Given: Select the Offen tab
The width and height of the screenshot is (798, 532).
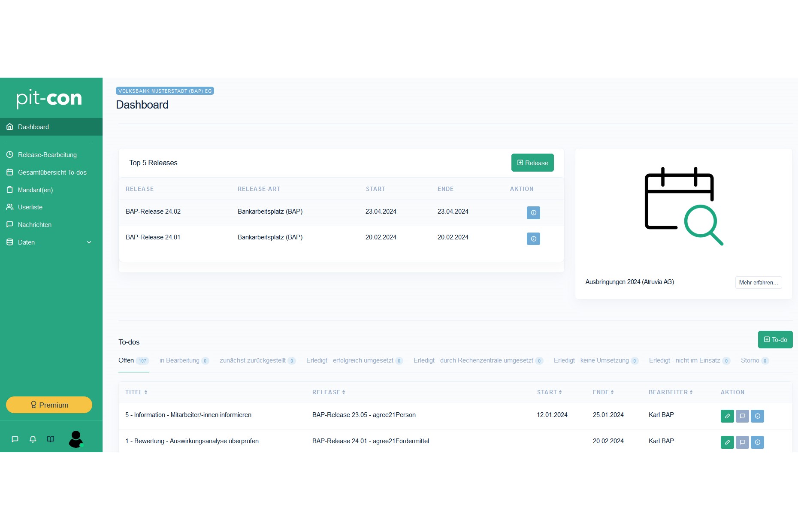Looking at the screenshot, I should (133, 360).
